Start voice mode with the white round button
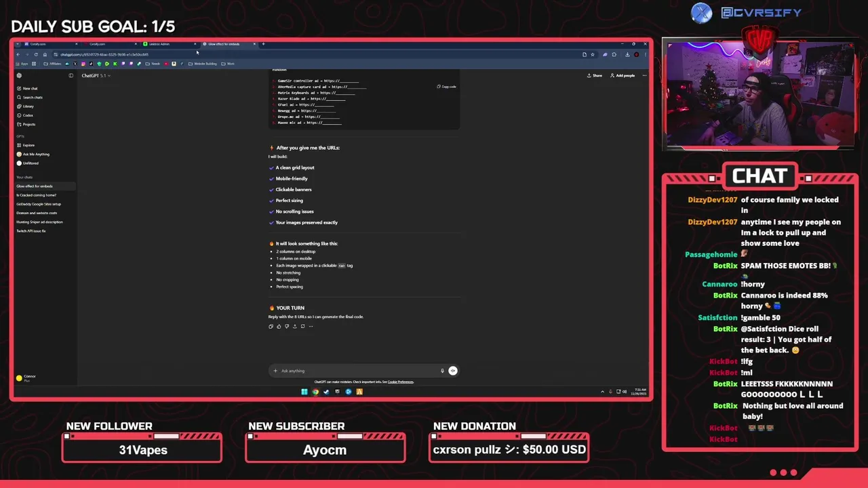The width and height of the screenshot is (868, 488). [x=453, y=371]
